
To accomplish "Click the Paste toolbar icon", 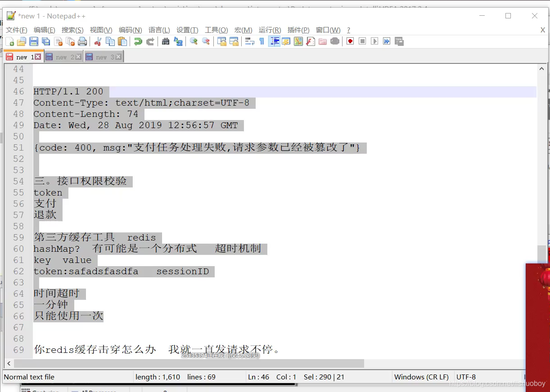I will [x=122, y=41].
